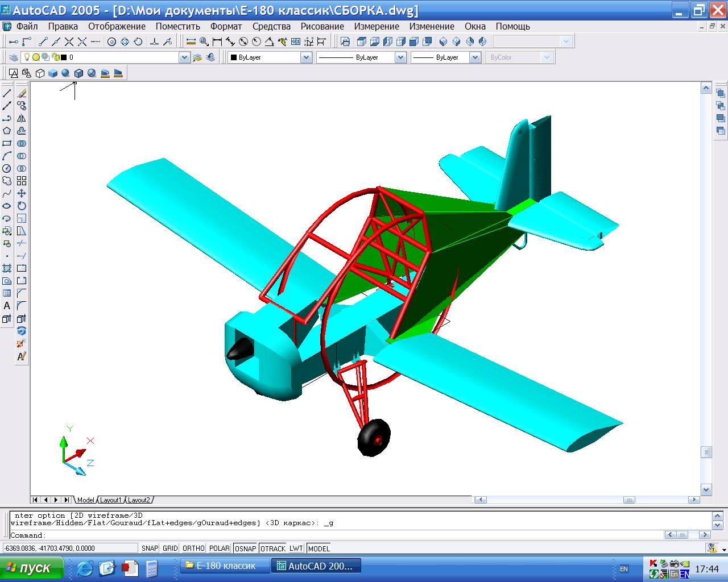Image resolution: width=728 pixels, height=582 pixels.
Task: Open Layer Properties Manager icon
Action: (14, 57)
